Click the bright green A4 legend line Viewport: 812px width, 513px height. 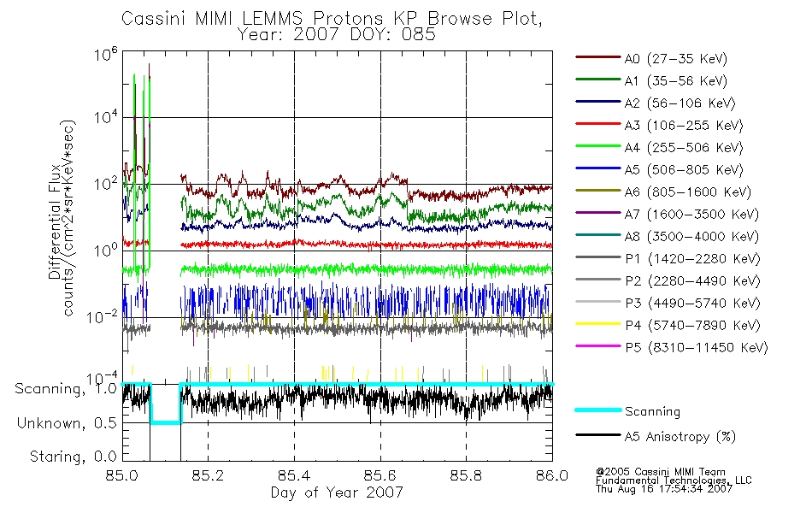click(597, 146)
